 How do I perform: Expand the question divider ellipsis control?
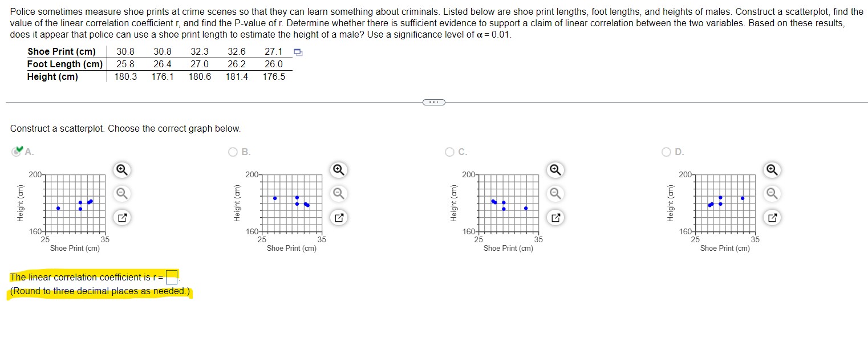pyautogui.click(x=433, y=102)
